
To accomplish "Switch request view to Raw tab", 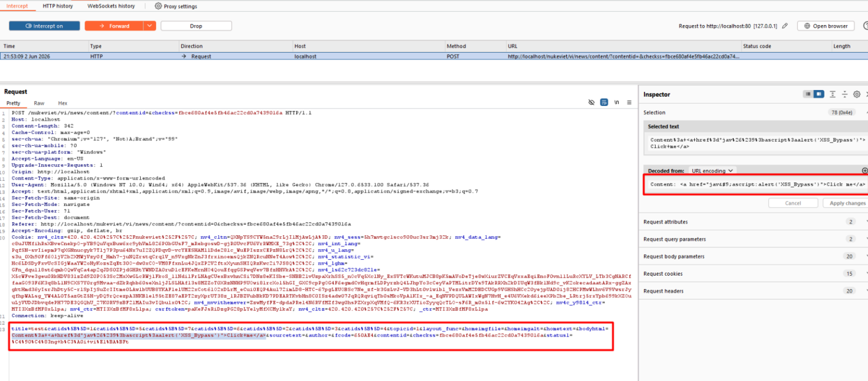I will [39, 104].
